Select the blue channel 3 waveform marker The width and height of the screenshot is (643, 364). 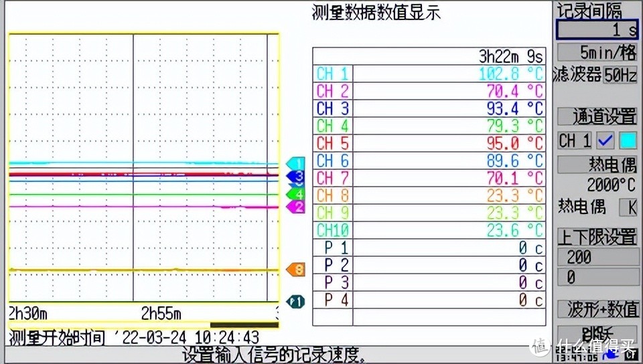tap(295, 177)
